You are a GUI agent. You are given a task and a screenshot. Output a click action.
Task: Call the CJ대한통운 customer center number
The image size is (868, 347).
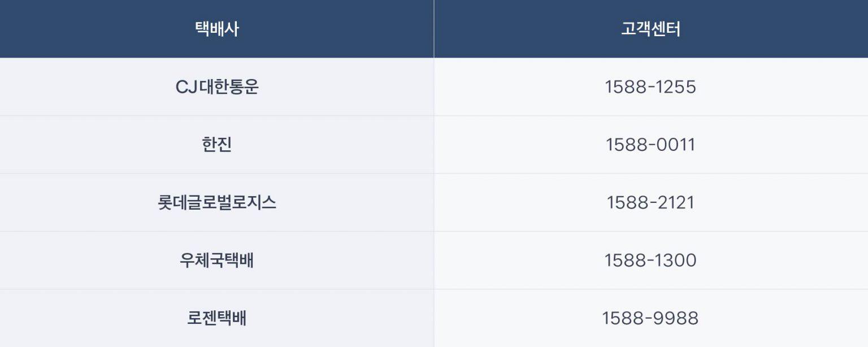coord(650,87)
